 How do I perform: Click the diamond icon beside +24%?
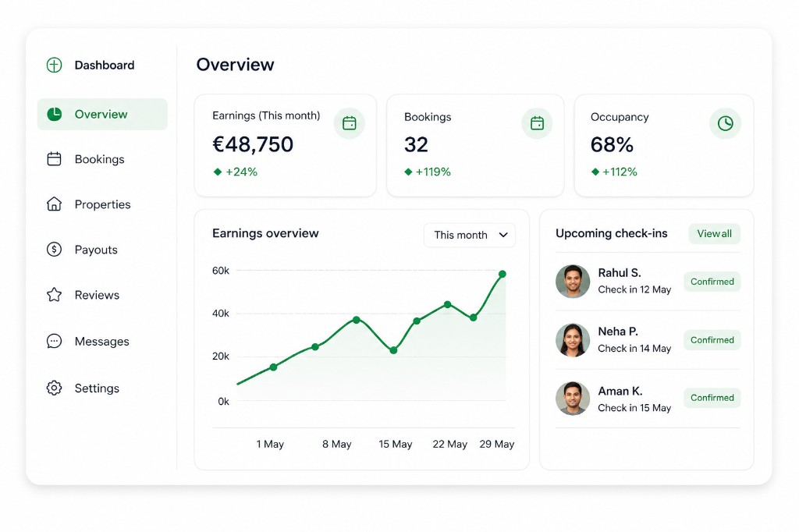pyautogui.click(x=218, y=172)
